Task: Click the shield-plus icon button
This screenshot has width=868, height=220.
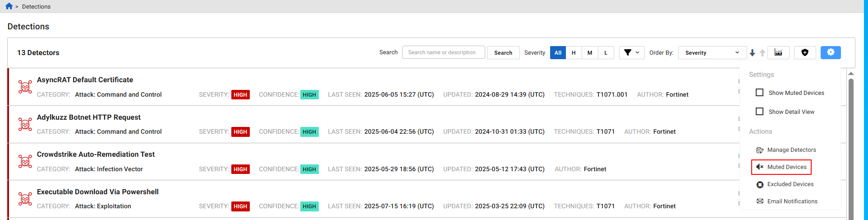Action: (x=805, y=53)
